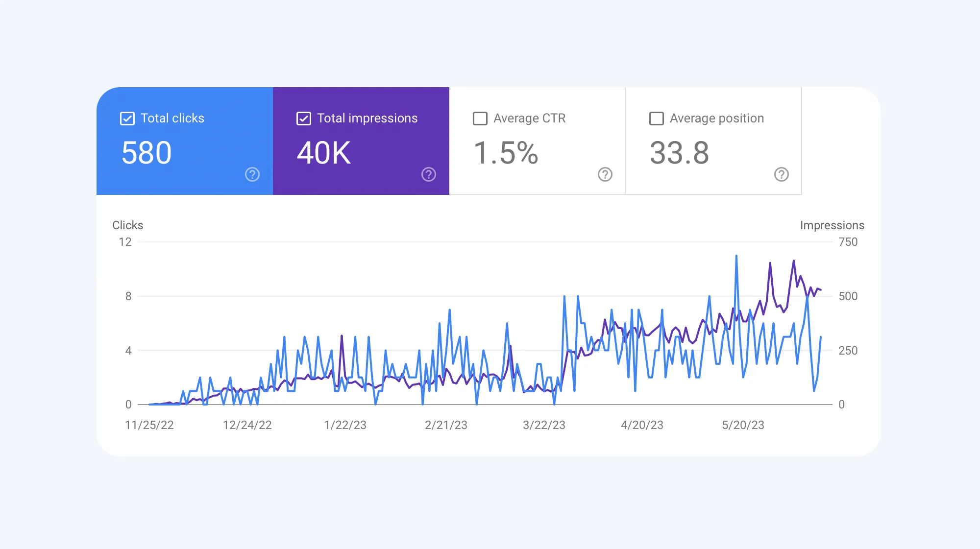The height and width of the screenshot is (549, 980).
Task: Click the 580 clicks value
Action: tap(146, 153)
